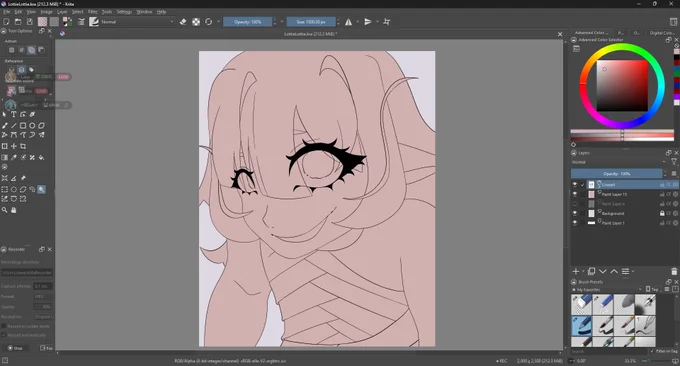Viewport: 680px width, 366px height.
Task: Open the Settings menu
Action: 124,12
